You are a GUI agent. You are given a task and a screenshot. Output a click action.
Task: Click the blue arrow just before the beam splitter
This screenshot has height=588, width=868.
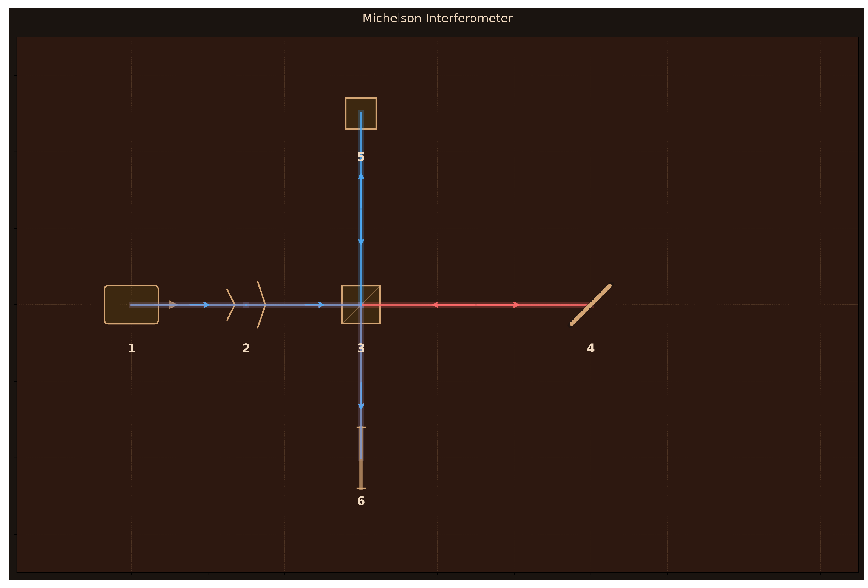tap(321, 305)
